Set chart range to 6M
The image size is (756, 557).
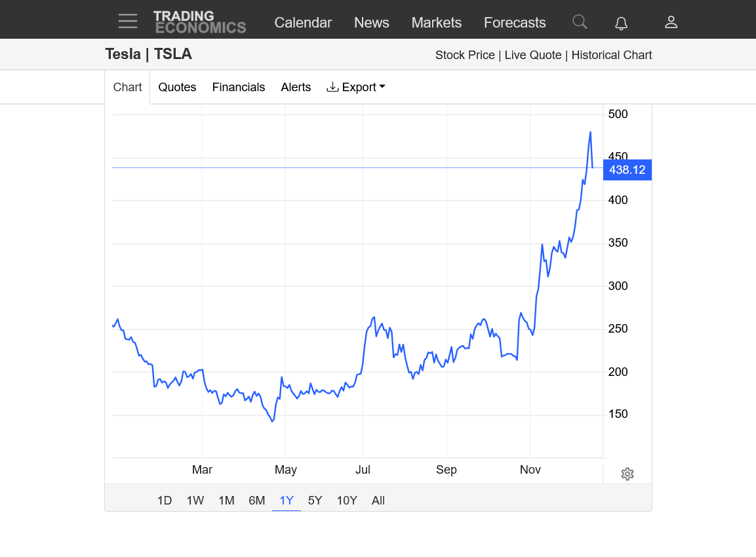click(x=257, y=501)
